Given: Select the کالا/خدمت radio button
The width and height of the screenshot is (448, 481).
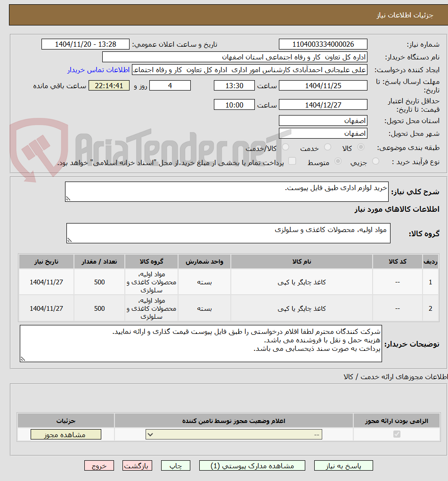Looking at the screenshot, I should pyautogui.click(x=285, y=147).
